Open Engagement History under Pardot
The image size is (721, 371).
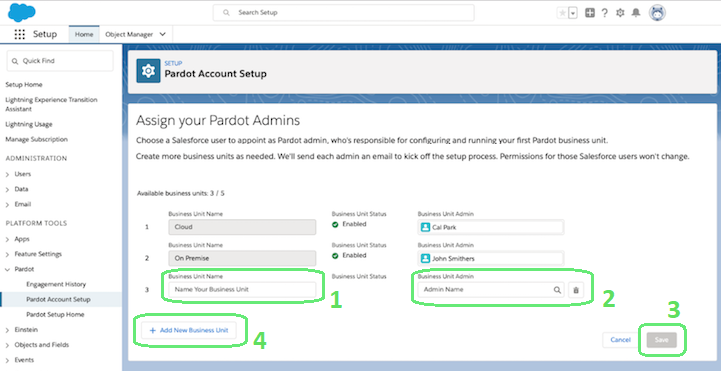[x=56, y=284]
